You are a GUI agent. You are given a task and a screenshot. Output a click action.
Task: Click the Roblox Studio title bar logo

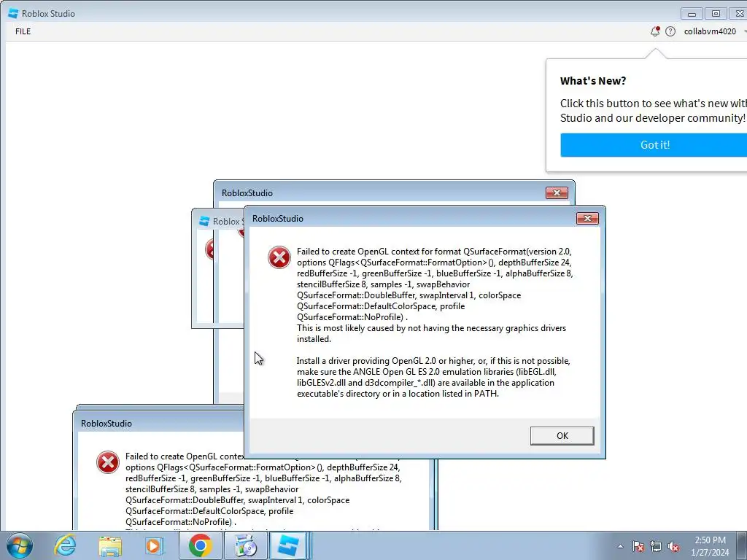13,13
